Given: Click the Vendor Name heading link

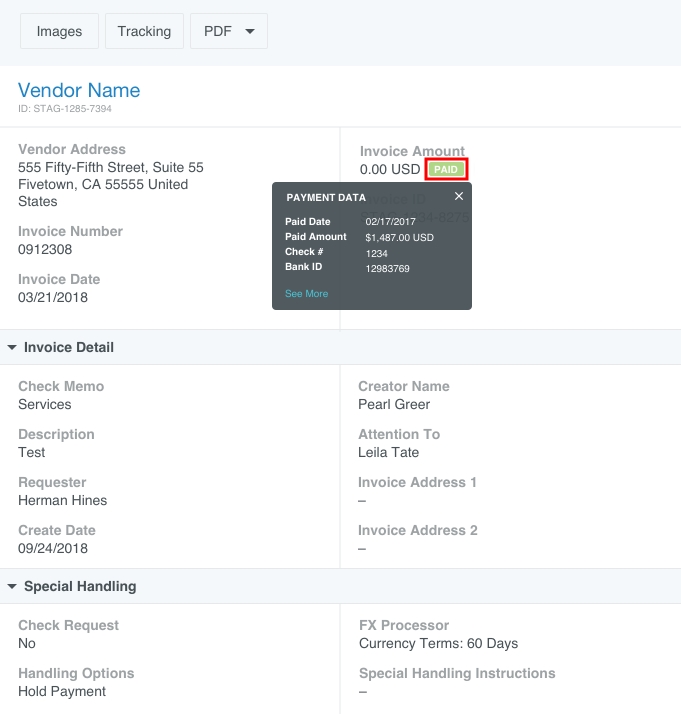Looking at the screenshot, I should pos(79,90).
